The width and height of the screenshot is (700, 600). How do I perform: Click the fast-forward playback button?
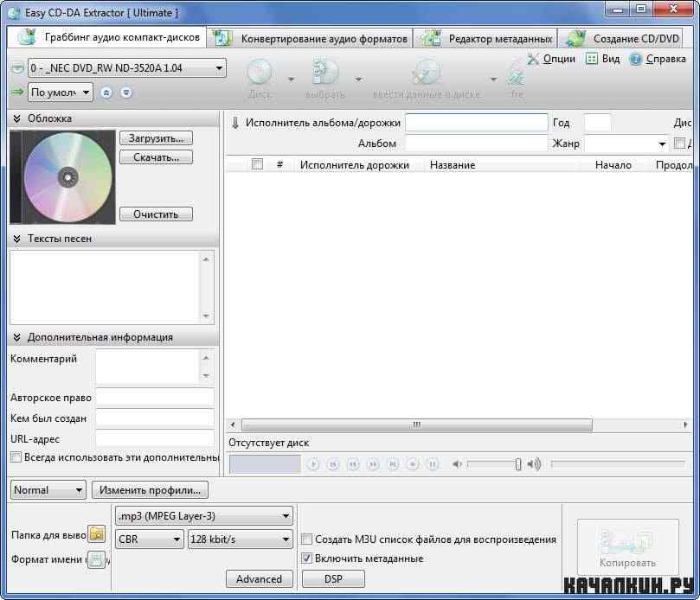tap(373, 464)
